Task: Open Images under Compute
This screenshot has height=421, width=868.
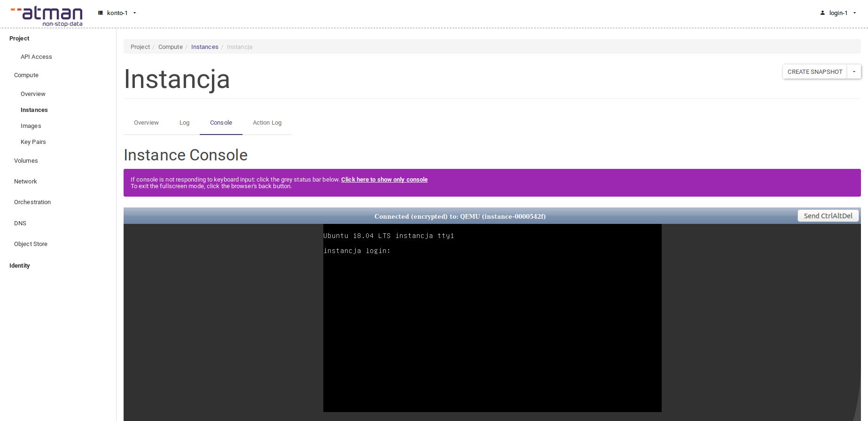Action: pos(31,126)
